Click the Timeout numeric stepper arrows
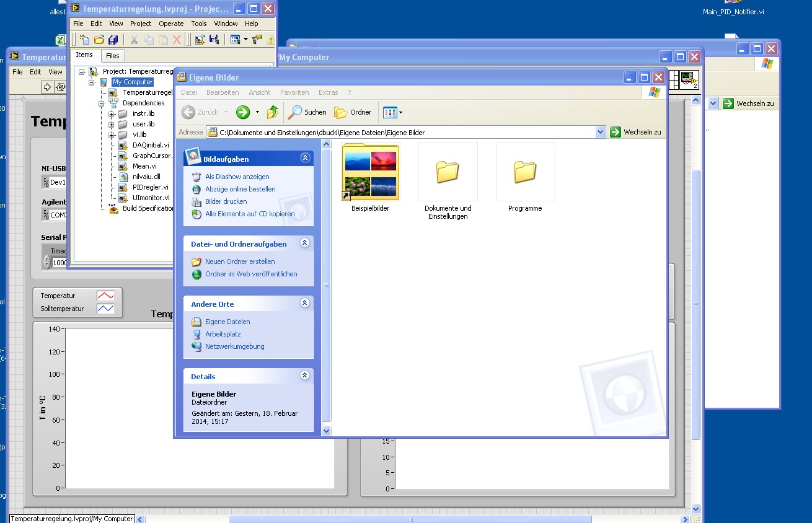This screenshot has height=523, width=812. tap(46, 262)
